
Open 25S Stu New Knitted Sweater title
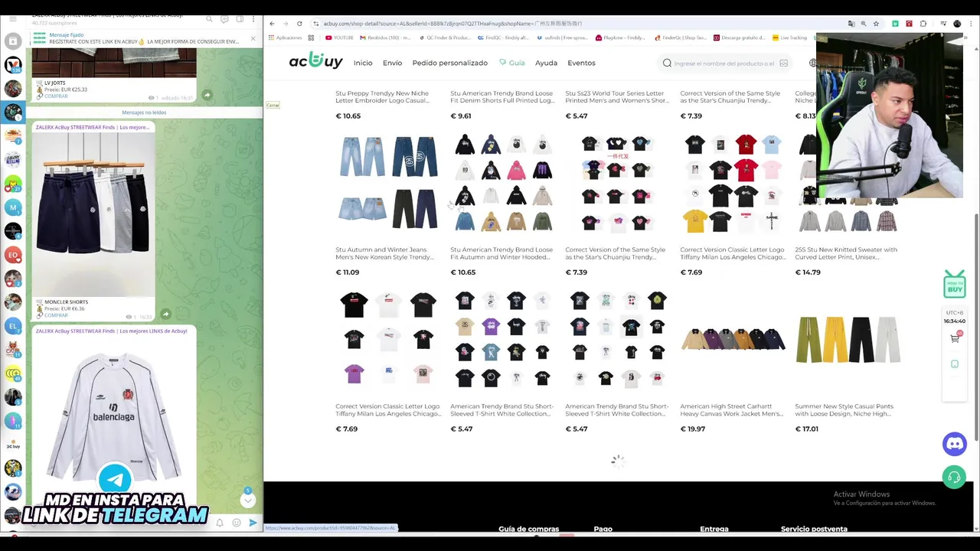846,253
